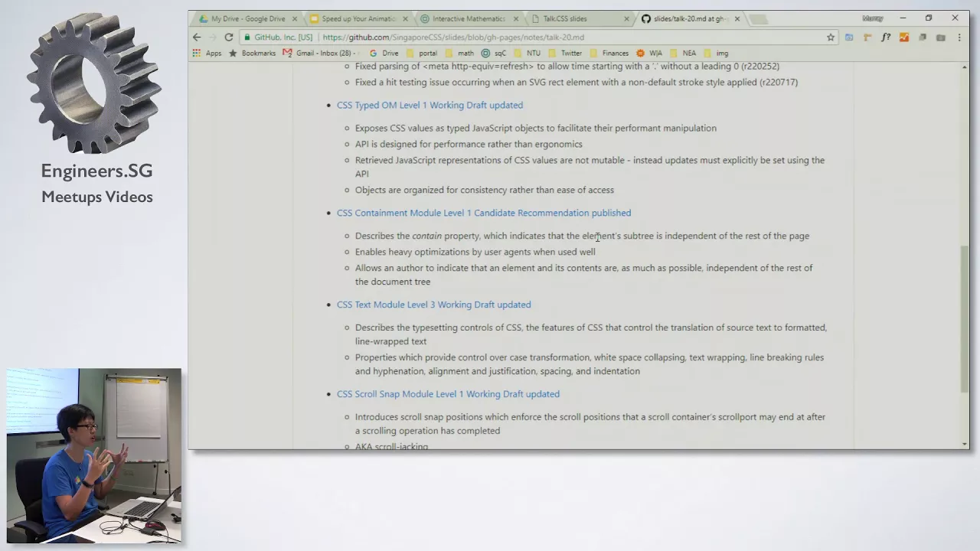Open the portal bookmark folder

pos(422,53)
